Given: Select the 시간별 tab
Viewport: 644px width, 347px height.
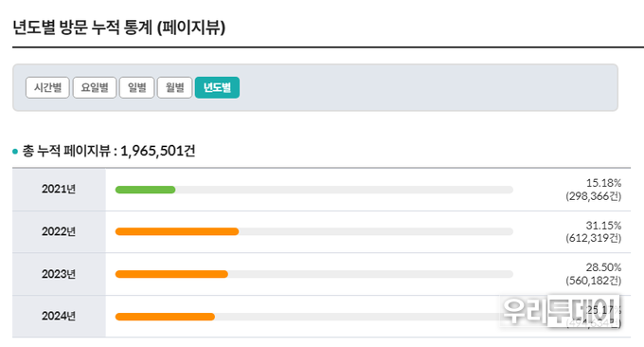Looking at the screenshot, I should (47, 87).
